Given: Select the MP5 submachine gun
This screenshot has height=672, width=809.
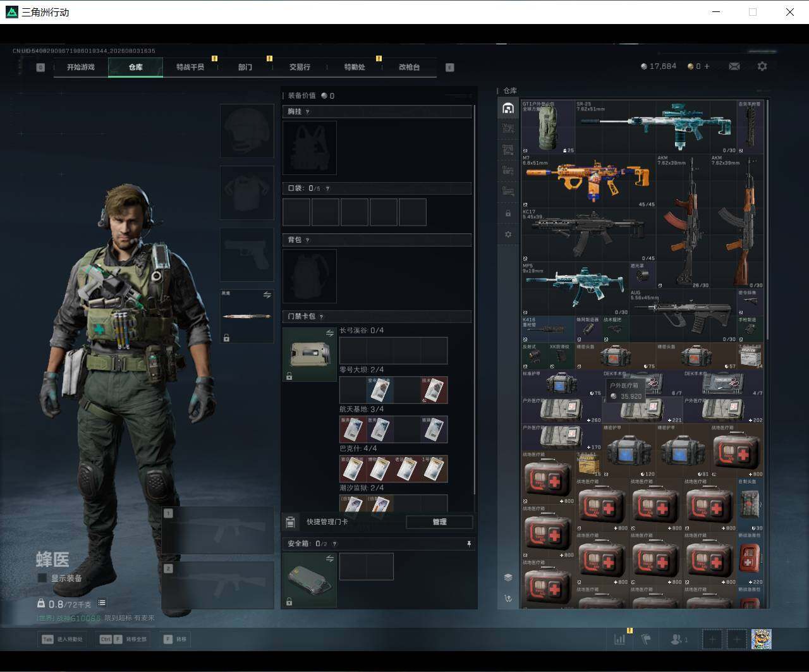Looking at the screenshot, I should [x=575, y=289].
